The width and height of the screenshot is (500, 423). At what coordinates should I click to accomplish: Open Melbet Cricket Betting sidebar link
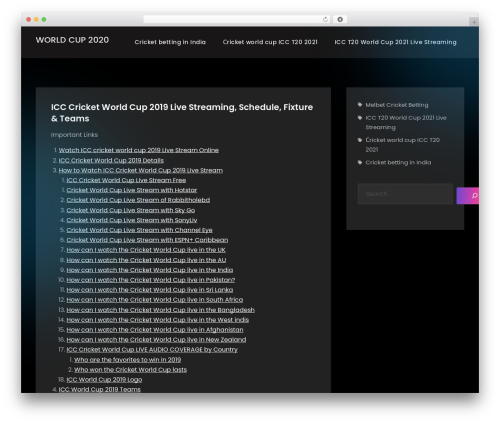pyautogui.click(x=397, y=105)
